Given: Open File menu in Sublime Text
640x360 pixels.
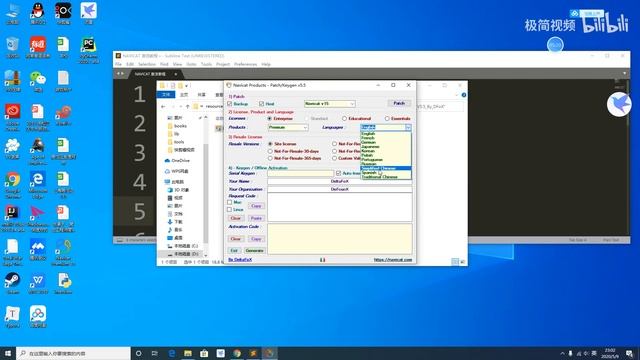Looking at the screenshot, I should 118,64.
